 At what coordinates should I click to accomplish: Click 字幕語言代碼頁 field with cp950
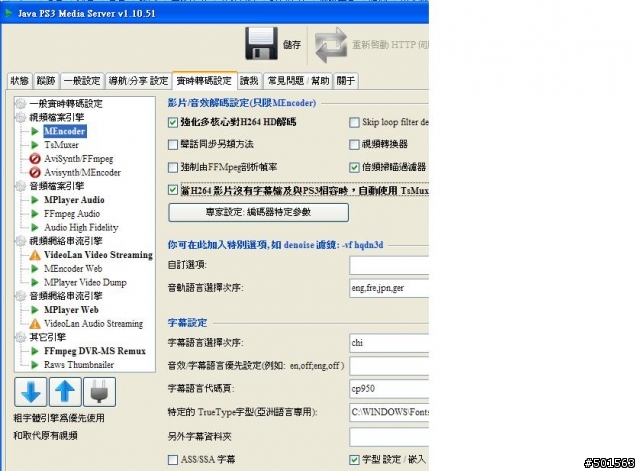pos(389,389)
